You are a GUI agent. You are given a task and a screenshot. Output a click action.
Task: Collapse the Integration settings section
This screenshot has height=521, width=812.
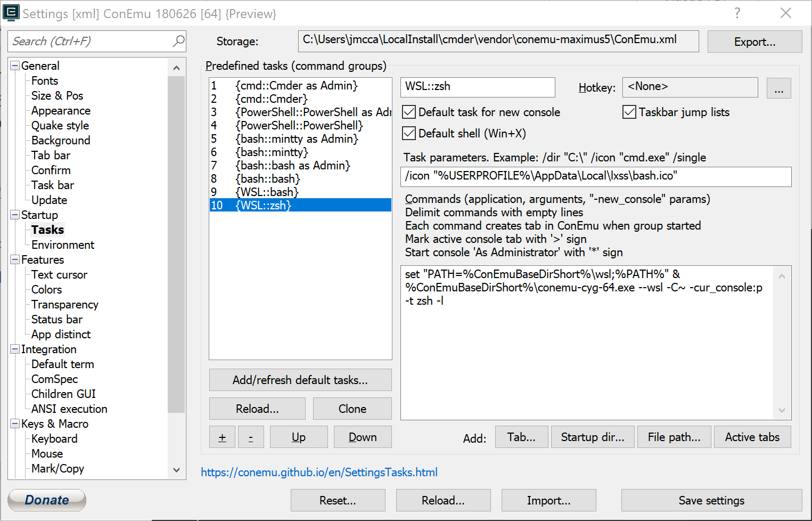click(15, 349)
